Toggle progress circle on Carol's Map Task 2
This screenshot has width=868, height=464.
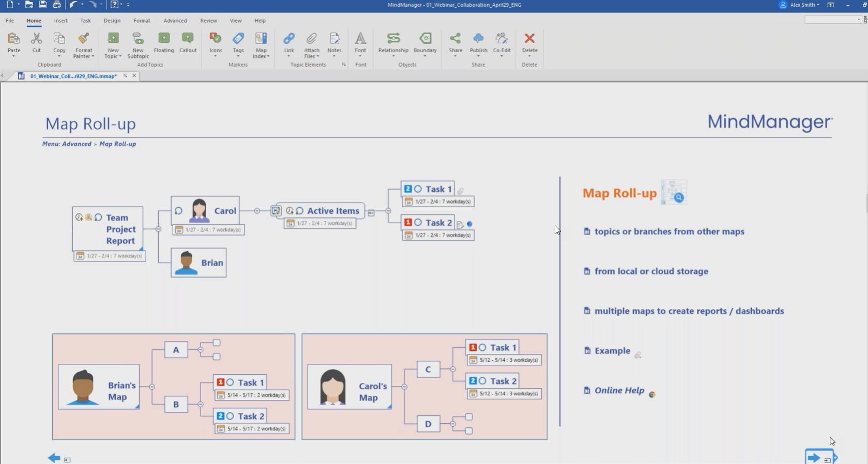[482, 381]
